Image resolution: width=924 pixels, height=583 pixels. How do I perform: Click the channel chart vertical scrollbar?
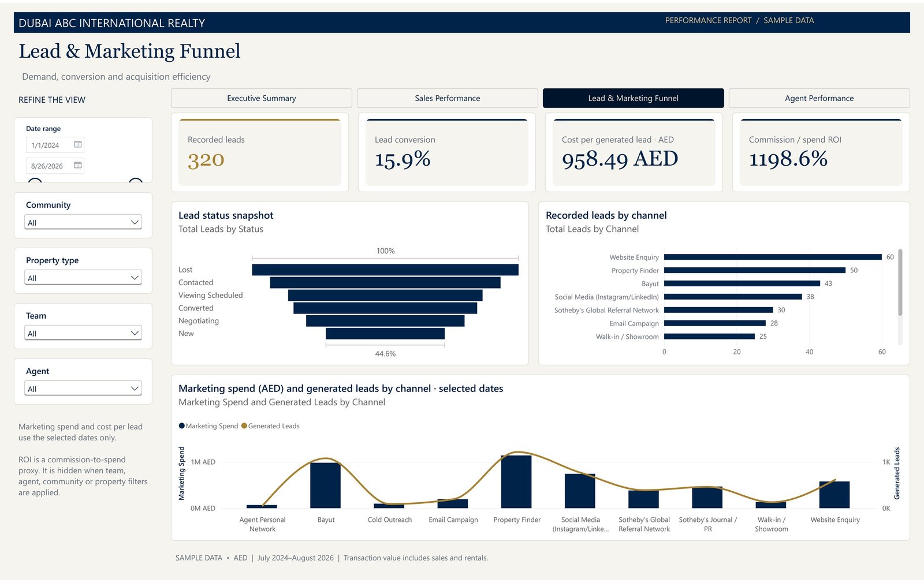(900, 282)
